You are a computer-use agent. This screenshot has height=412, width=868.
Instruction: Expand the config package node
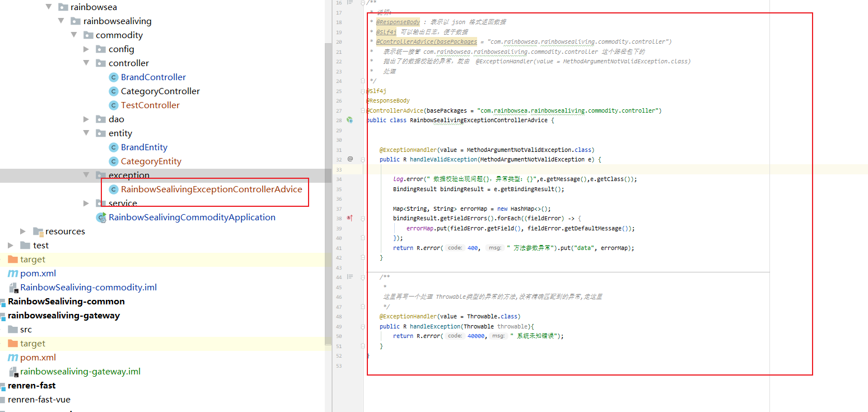tap(86, 49)
